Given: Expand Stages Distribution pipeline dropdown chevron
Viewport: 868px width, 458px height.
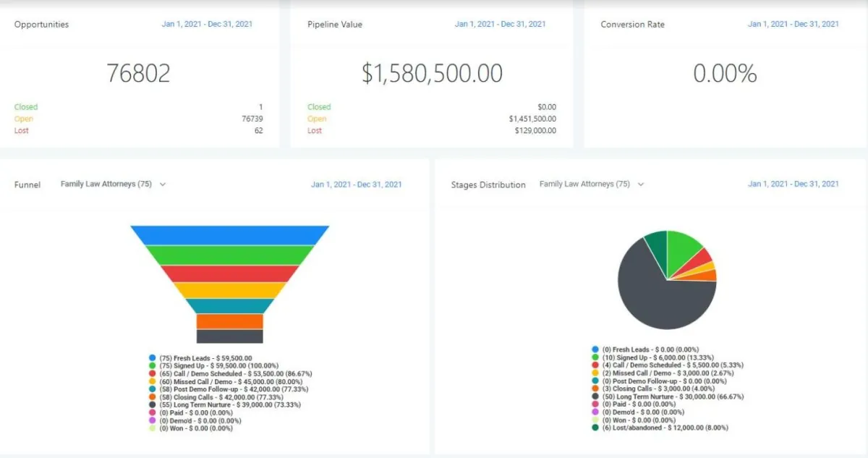Looking at the screenshot, I should [641, 185].
